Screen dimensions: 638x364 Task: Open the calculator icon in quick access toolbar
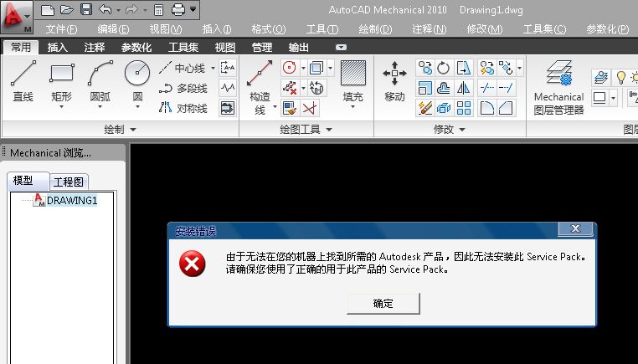tap(159, 10)
